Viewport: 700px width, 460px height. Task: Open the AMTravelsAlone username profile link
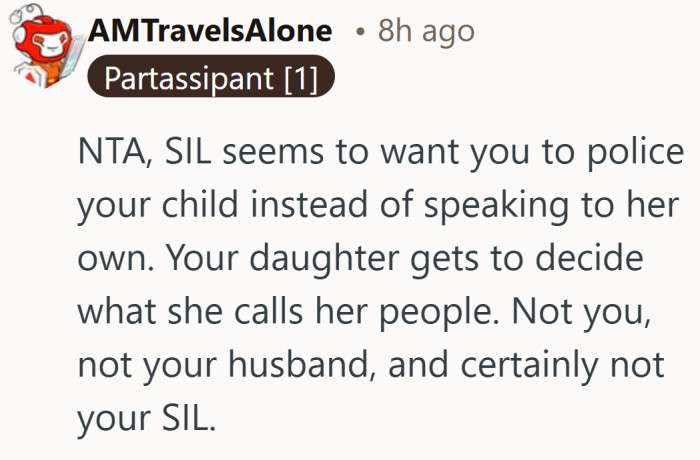[x=210, y=31]
